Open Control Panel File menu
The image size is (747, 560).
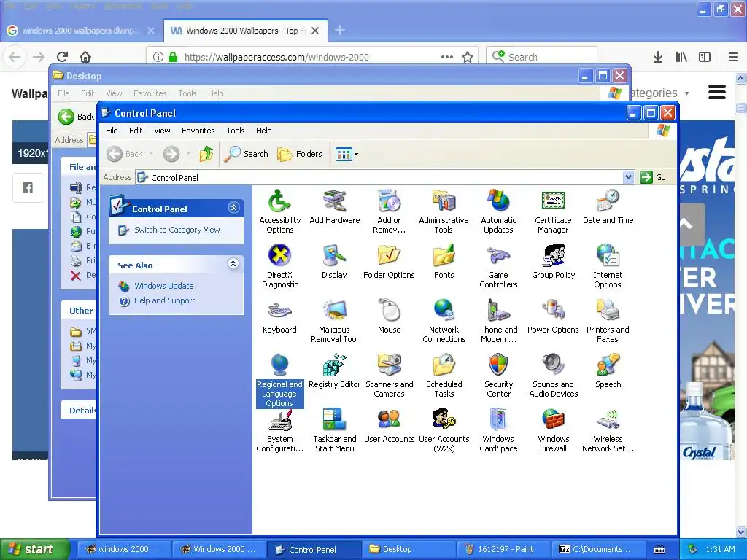point(112,131)
